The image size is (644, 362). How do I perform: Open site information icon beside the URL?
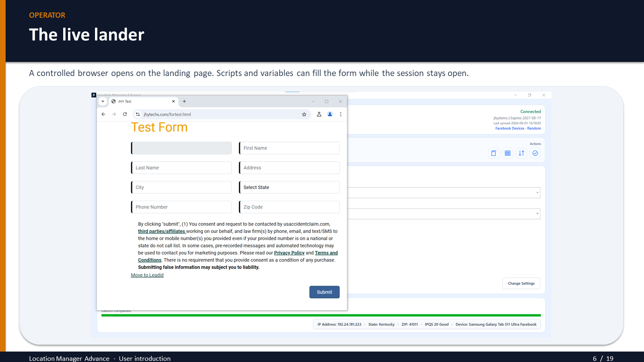click(x=138, y=114)
